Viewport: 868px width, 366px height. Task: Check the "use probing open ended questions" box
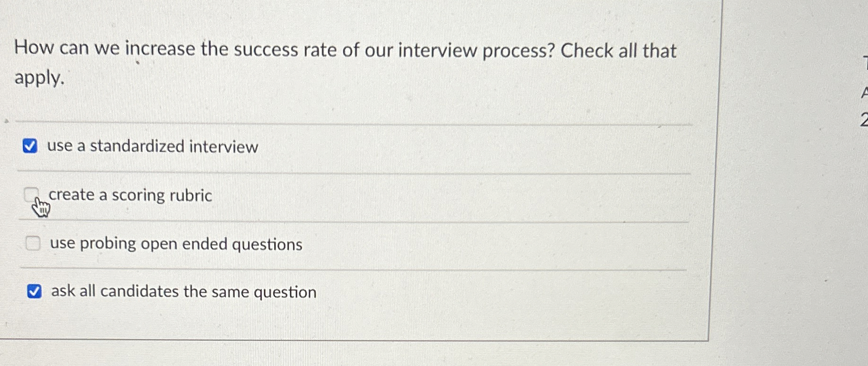click(33, 244)
